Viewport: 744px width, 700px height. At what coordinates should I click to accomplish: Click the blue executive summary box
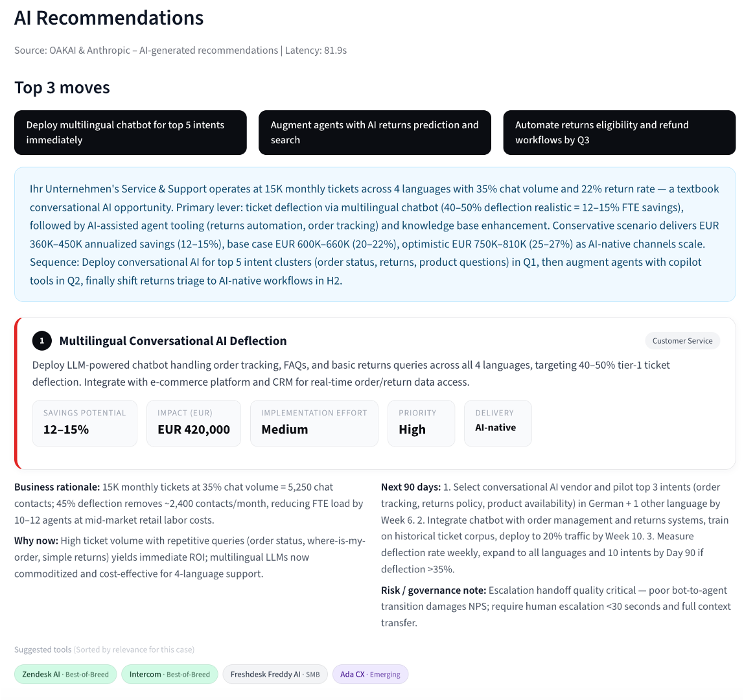coord(375,234)
